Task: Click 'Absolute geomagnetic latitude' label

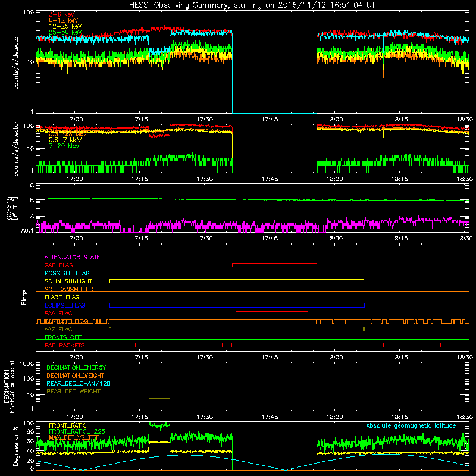Action: point(411,426)
